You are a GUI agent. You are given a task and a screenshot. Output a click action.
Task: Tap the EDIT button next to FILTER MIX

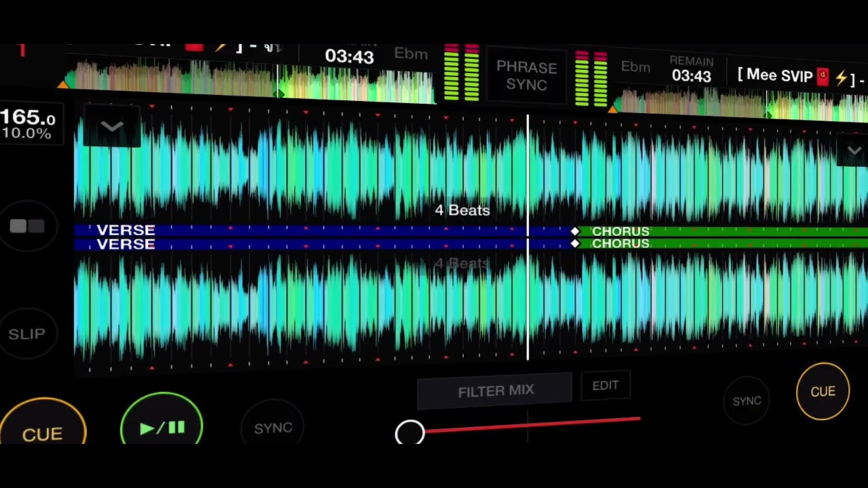606,386
